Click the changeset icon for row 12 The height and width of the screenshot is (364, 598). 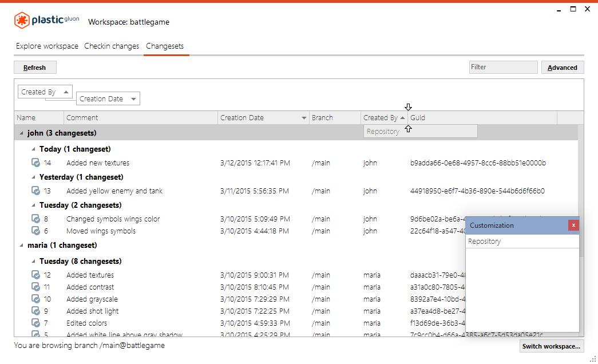point(35,275)
